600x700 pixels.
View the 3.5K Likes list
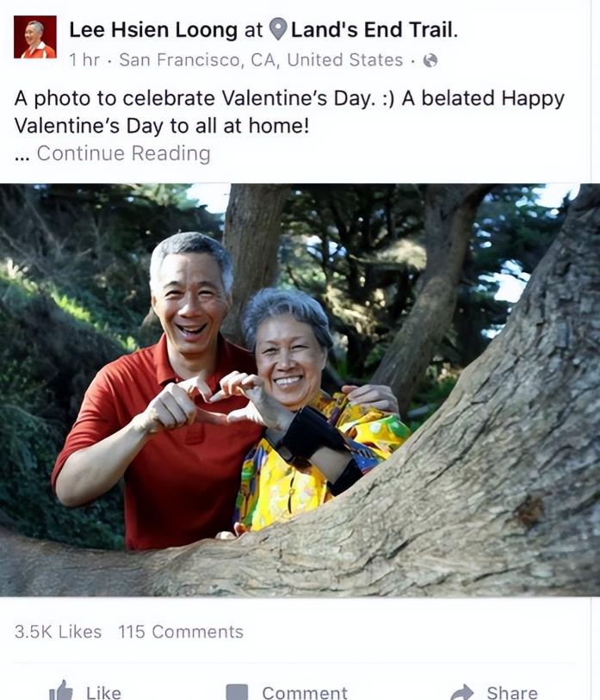pyautogui.click(x=58, y=632)
